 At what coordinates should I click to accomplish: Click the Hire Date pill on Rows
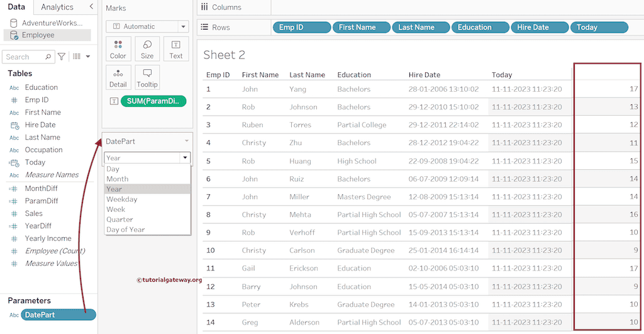pyautogui.click(x=538, y=27)
